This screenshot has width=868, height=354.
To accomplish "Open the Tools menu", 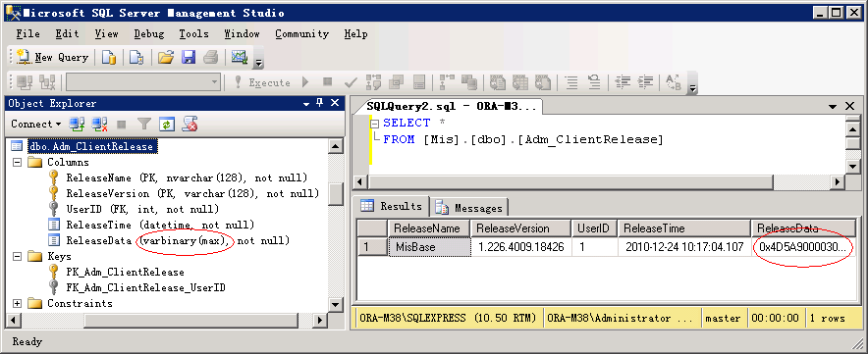I will (193, 33).
